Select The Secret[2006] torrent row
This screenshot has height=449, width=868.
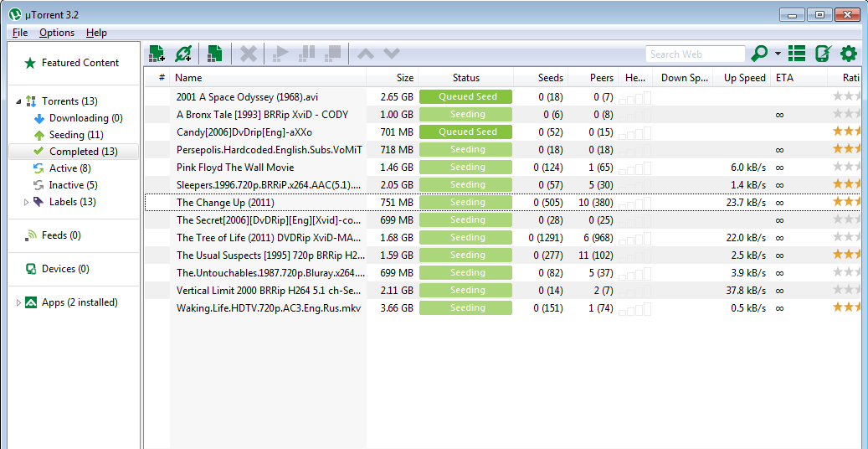(x=502, y=220)
